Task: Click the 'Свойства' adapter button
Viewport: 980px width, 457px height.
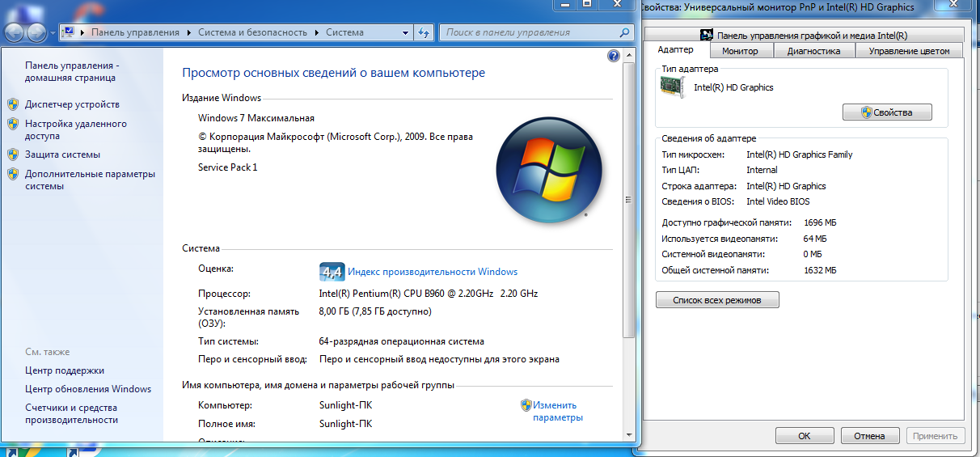Action: point(887,112)
